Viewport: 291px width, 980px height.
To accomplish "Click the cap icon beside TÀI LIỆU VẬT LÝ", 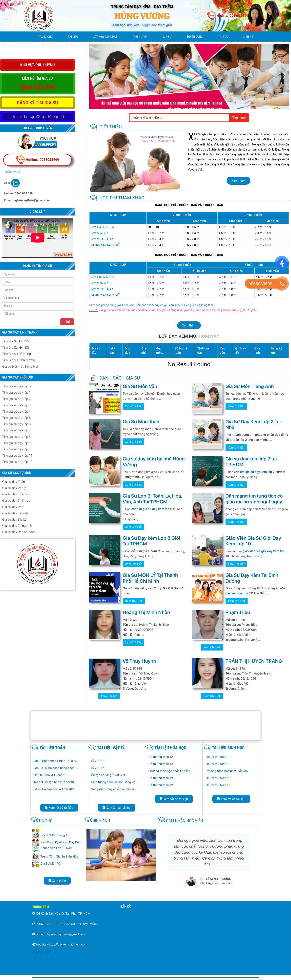I will pyautogui.click(x=92, y=748).
